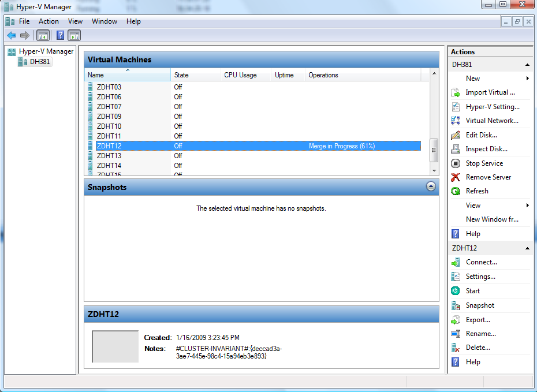Open Hyper-V Settings from Actions pane
The width and height of the screenshot is (537, 392).
click(x=492, y=107)
